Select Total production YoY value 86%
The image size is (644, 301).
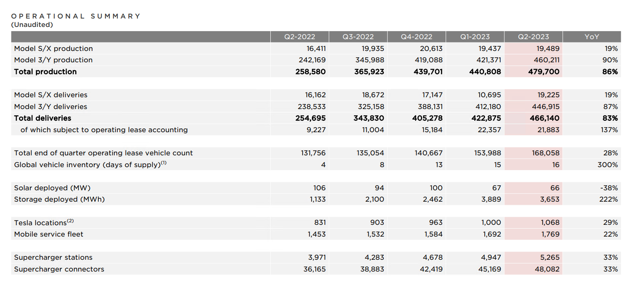point(610,72)
